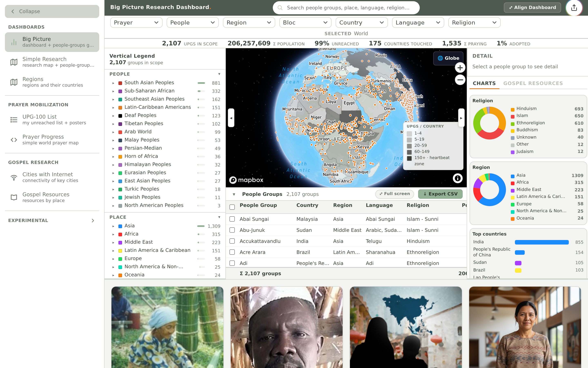Viewport: 588px width, 368px height.
Task: Expand the Experimental sidebar section
Action: [93, 221]
